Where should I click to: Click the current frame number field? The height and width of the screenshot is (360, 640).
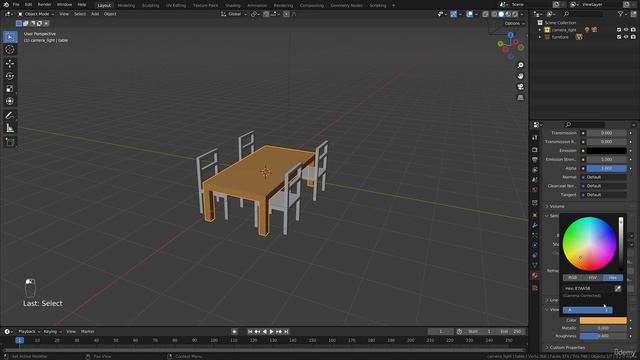(x=440, y=332)
